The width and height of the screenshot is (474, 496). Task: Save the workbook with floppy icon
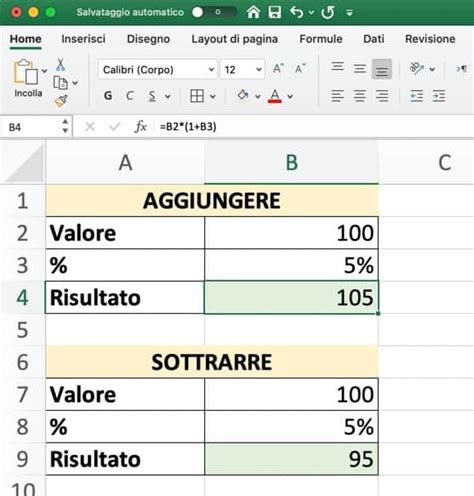click(275, 12)
